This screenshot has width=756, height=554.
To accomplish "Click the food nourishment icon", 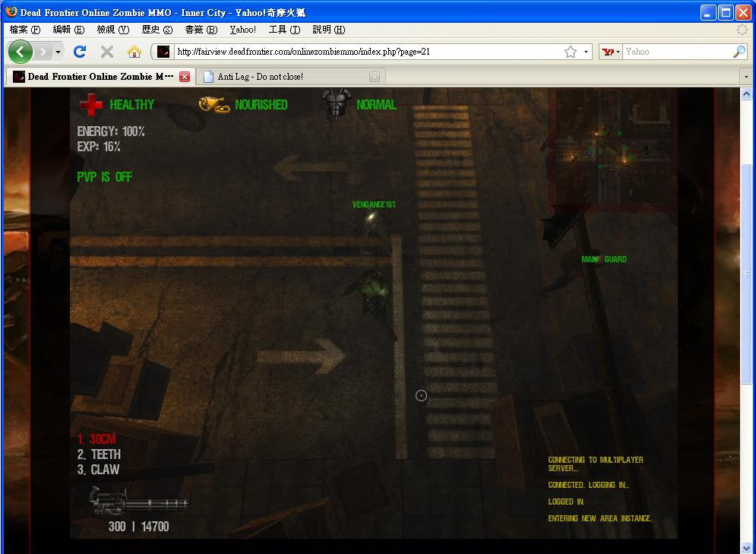I will pyautogui.click(x=214, y=105).
